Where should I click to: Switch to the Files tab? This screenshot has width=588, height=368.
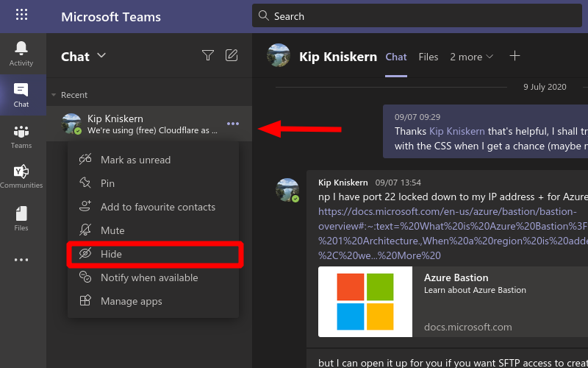[429, 57]
